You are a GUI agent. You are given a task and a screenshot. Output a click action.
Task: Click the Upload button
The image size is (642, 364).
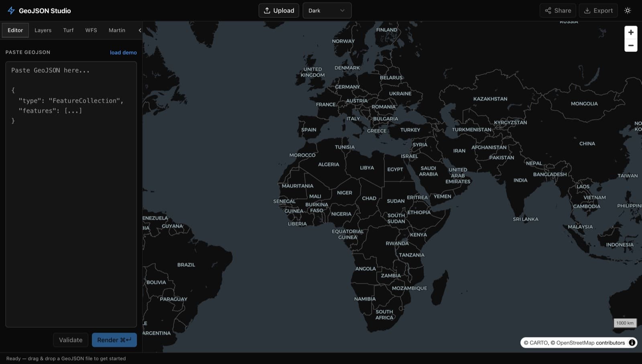[279, 10]
